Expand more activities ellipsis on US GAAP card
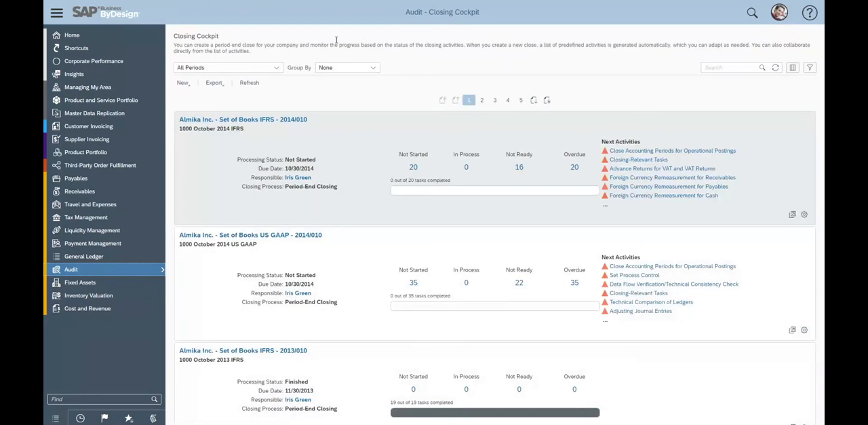 point(605,320)
